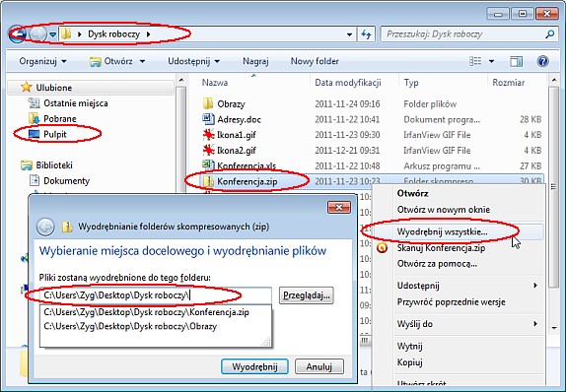
Task: Click the navigation pane scroll-up arrow
Action: click(181, 80)
